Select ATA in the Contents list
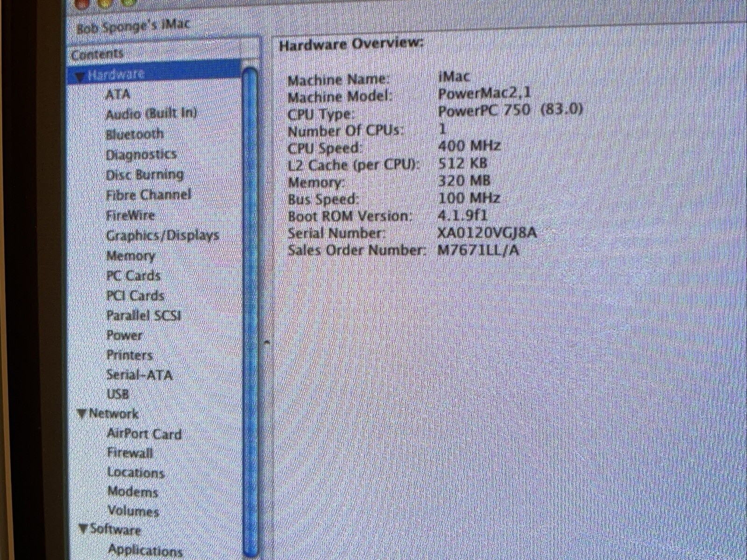Image resolution: width=747 pixels, height=560 pixels. [118, 94]
